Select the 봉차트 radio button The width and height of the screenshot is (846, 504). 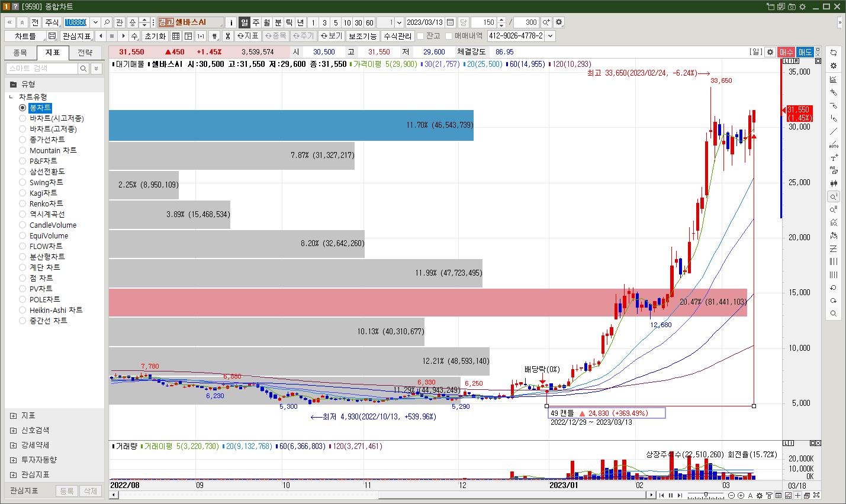22,108
